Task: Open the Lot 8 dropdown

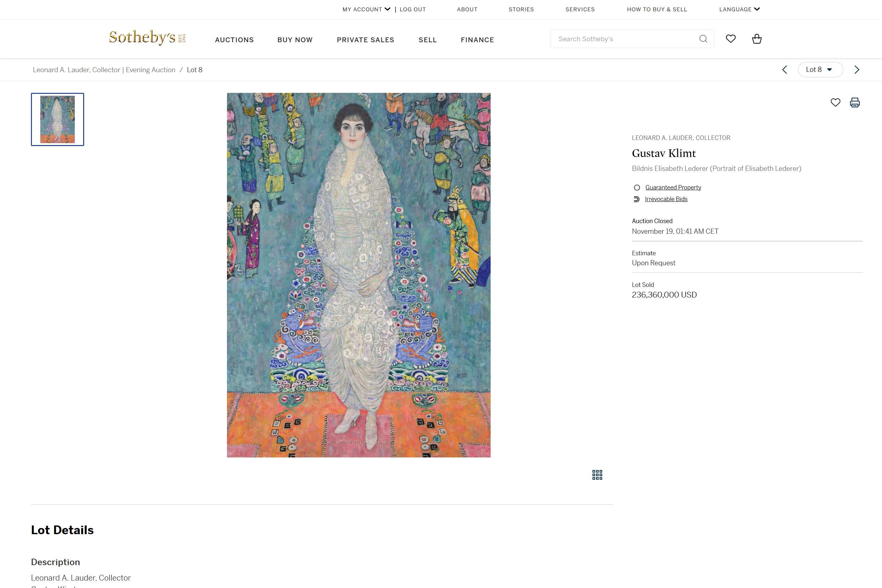Action: (820, 70)
